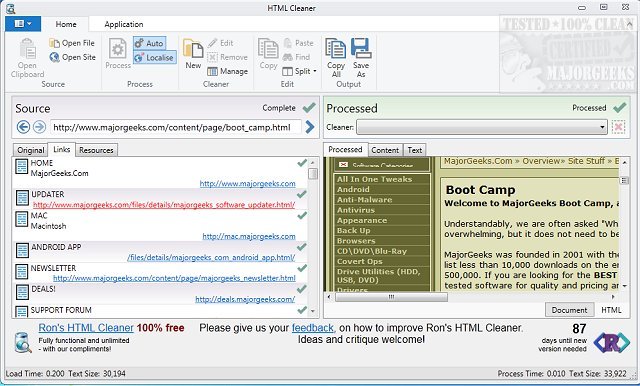Open the http://deals.majorgeeks.com/ link
This screenshot has width=640, height=386.
point(245,299)
